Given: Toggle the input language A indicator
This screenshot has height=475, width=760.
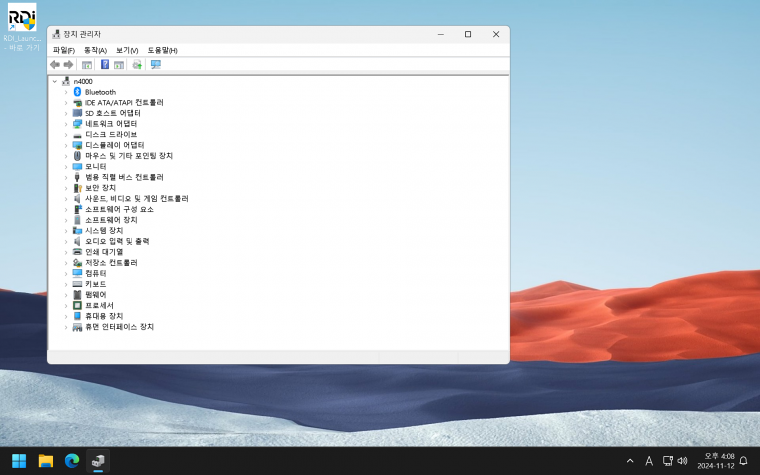Looking at the screenshot, I should [649, 461].
